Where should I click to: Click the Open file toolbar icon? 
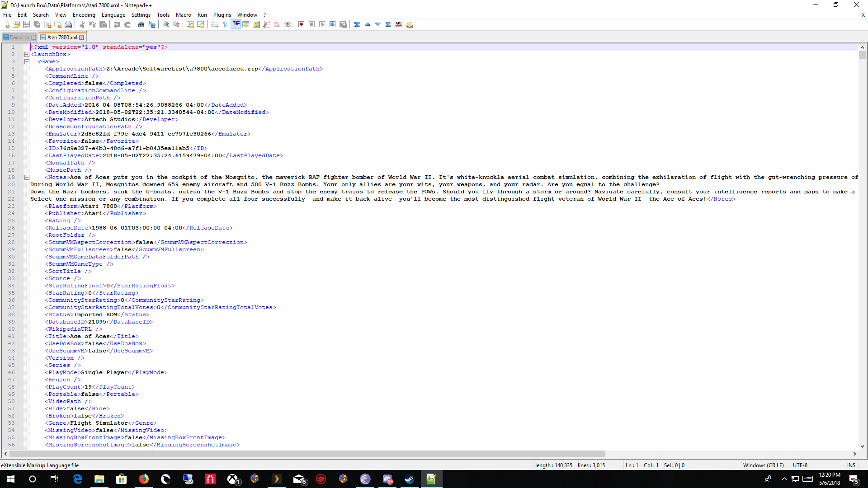click(16, 24)
